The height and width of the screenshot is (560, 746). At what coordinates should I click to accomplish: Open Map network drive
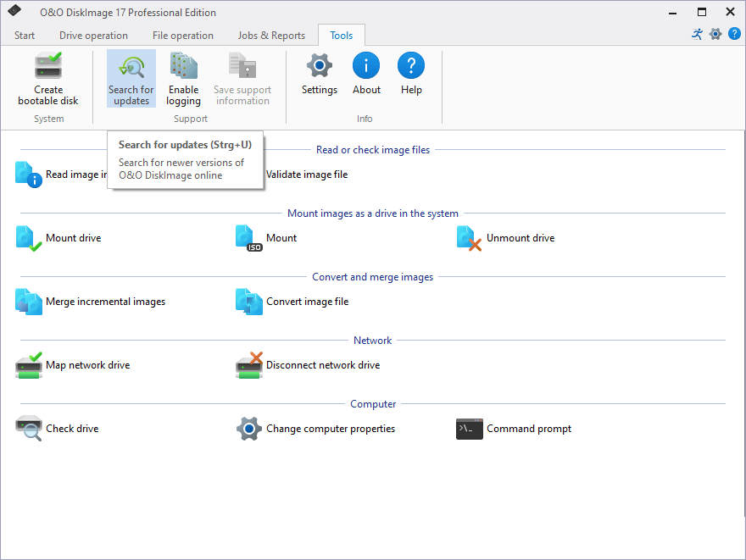(29, 365)
